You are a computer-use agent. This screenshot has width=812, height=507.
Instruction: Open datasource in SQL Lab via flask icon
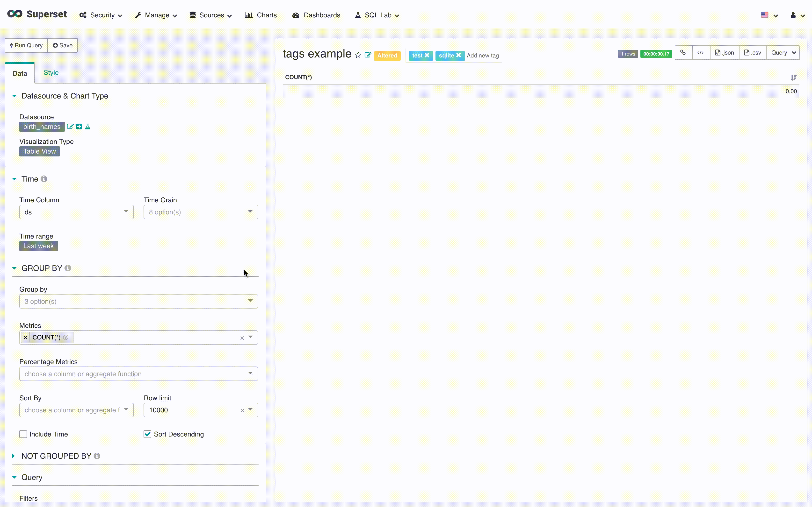point(88,127)
